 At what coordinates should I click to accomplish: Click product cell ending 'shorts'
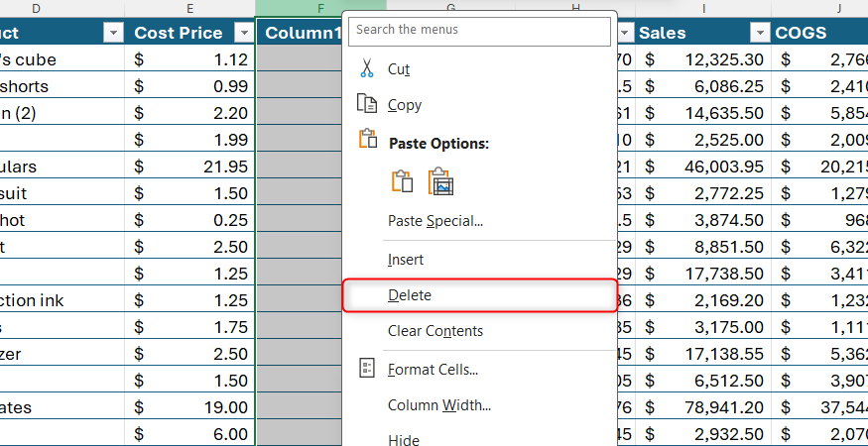click(x=62, y=86)
